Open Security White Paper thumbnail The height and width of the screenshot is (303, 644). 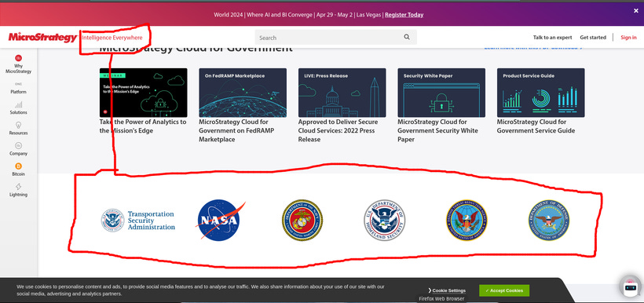tap(441, 93)
